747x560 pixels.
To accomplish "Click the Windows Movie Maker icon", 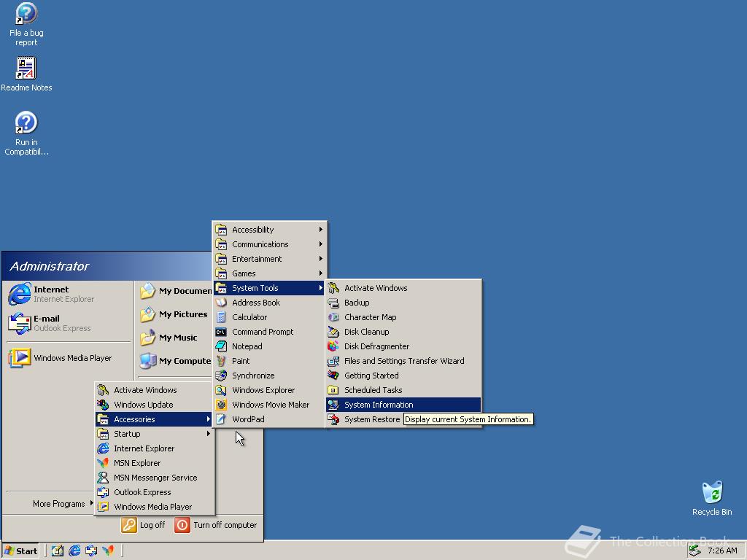I will pos(221,405).
